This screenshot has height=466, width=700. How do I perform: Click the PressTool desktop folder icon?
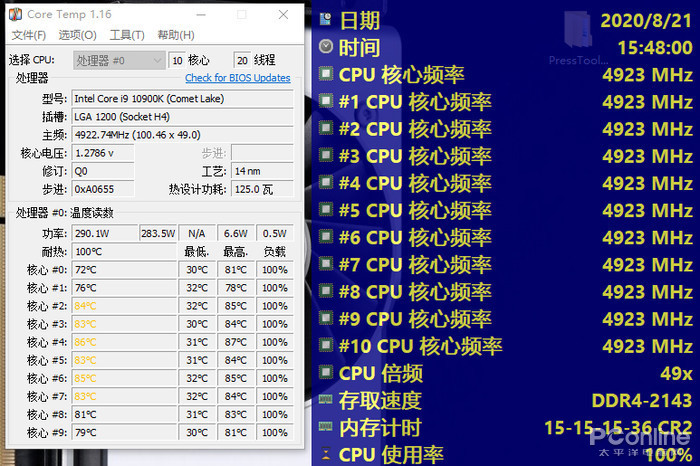click(578, 30)
